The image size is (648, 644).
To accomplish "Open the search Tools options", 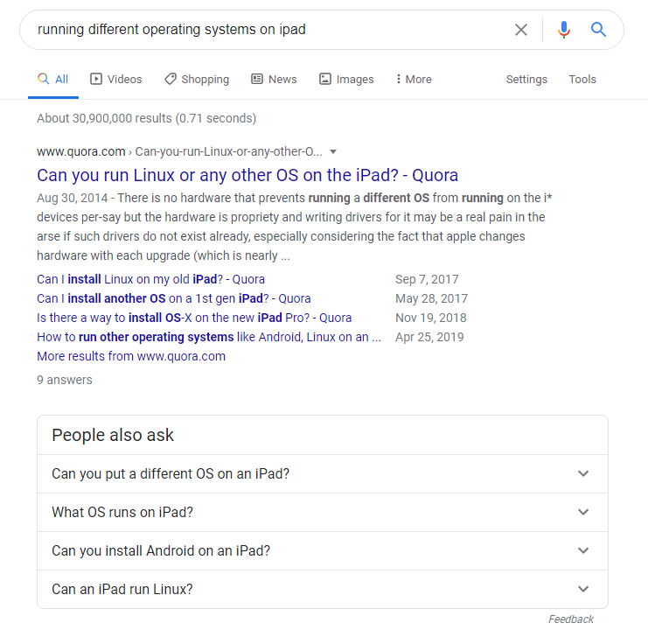I will point(582,79).
